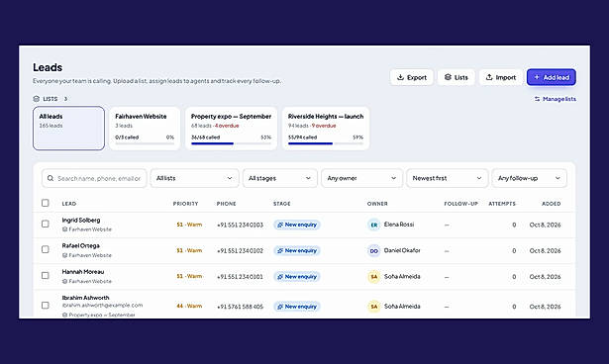
Task: Open the Any owner dropdown
Action: pos(361,178)
